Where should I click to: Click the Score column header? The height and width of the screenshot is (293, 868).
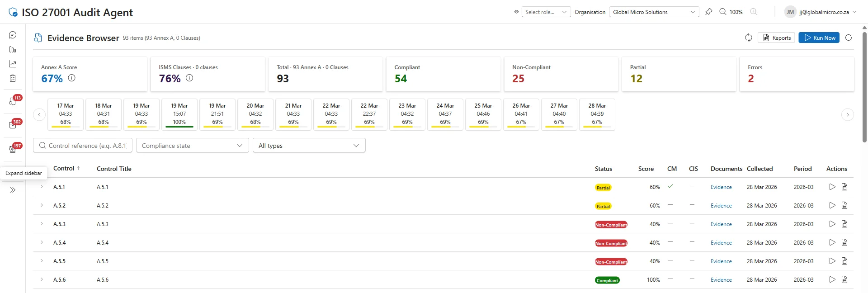[646, 169]
